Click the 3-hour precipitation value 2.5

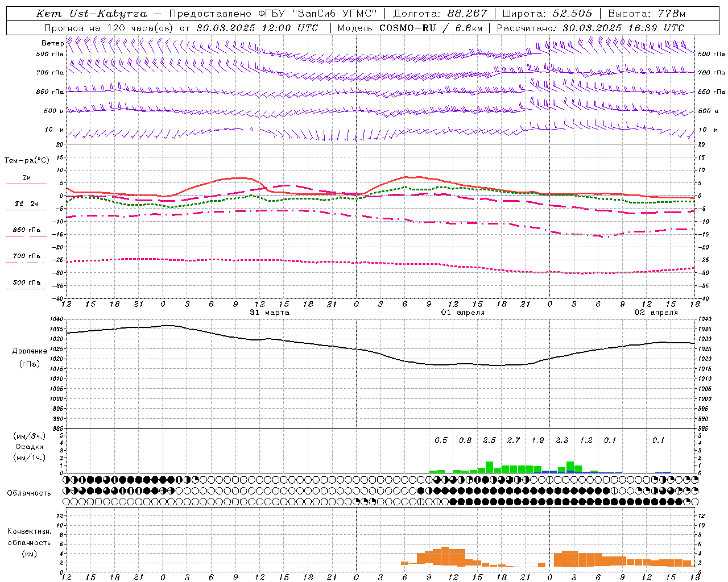(489, 440)
